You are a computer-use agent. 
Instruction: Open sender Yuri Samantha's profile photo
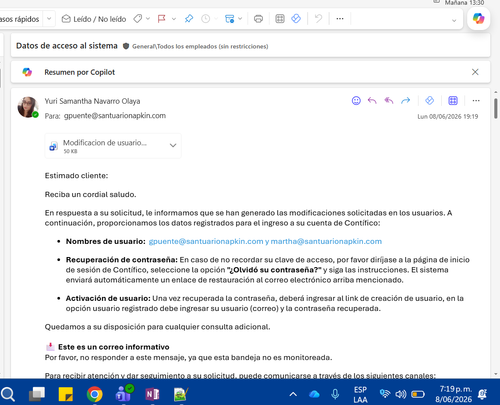point(28,107)
